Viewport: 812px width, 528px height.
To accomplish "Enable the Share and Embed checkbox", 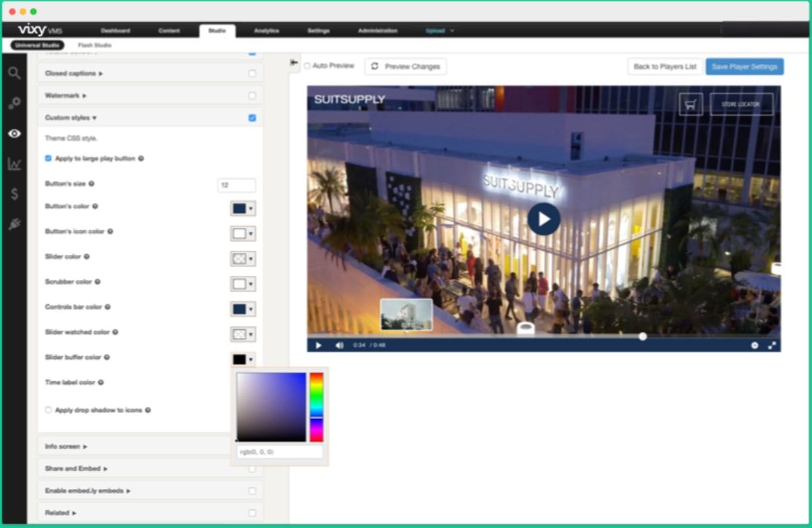I will pos(252,469).
